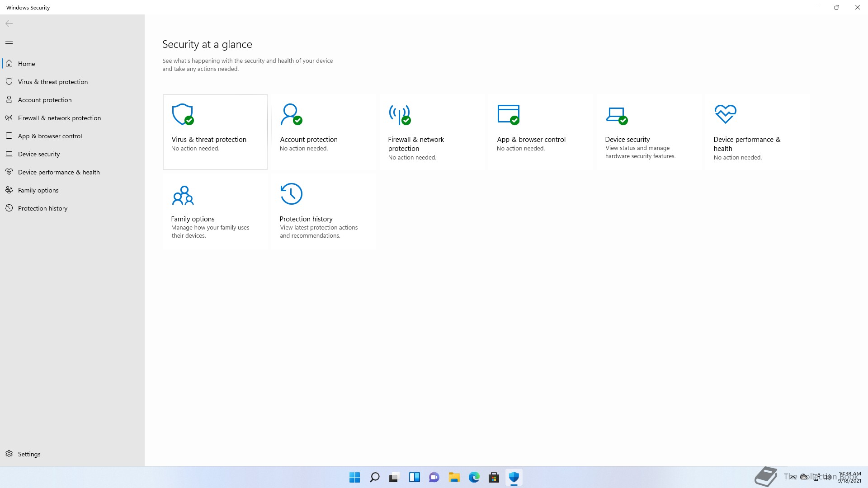Go to Device security in sidebar
This screenshot has height=488, width=868.
[39, 154]
